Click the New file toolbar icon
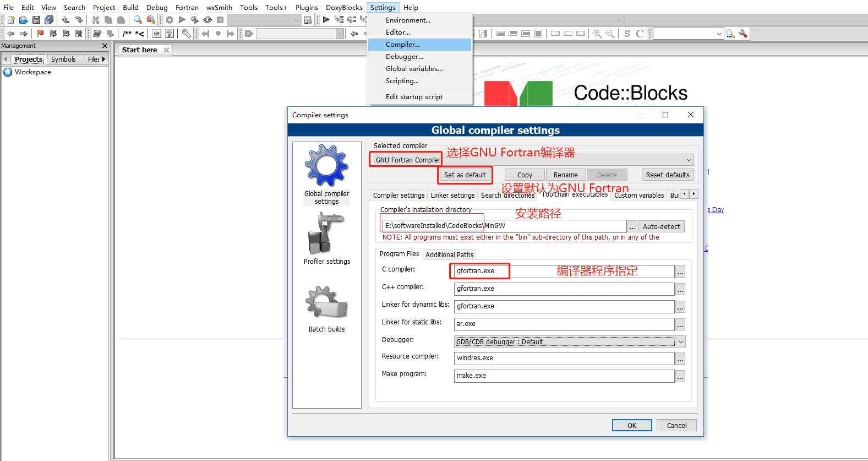This screenshot has height=461, width=868. 11,20
